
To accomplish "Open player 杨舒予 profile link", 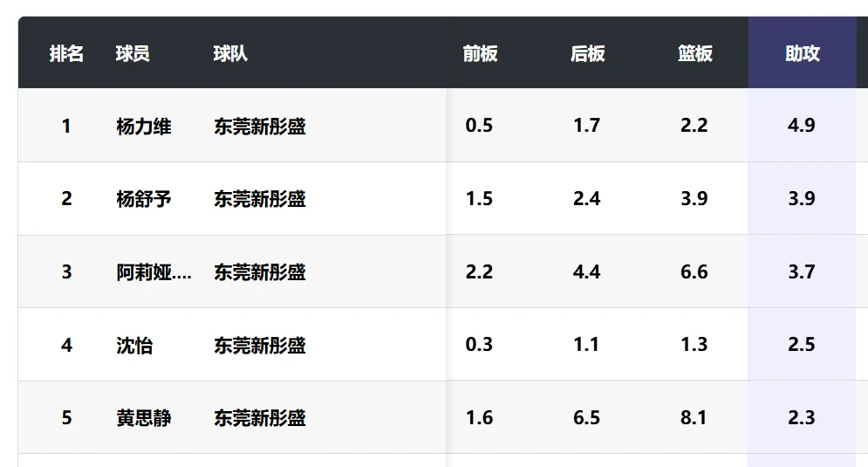I will coord(144,199).
